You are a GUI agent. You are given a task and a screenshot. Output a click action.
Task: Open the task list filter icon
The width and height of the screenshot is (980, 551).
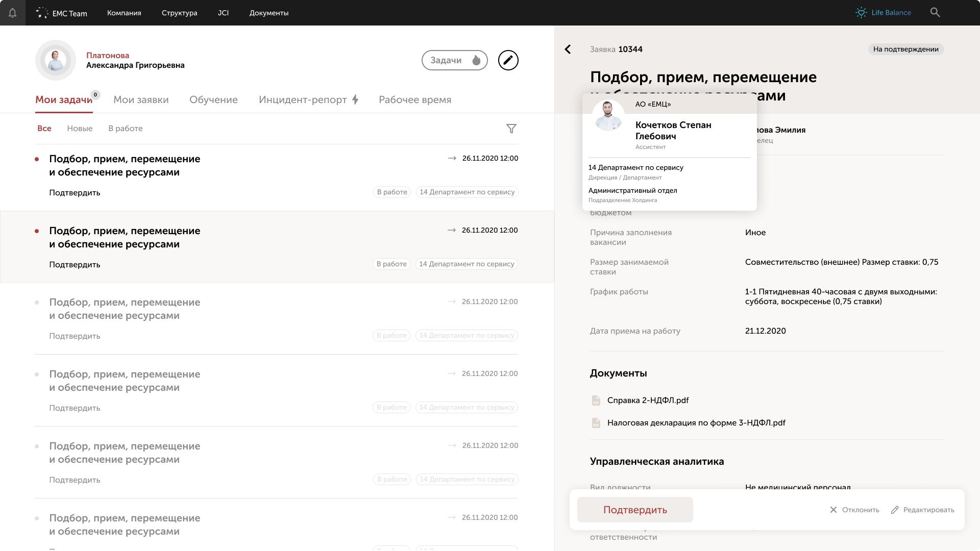[x=511, y=129]
